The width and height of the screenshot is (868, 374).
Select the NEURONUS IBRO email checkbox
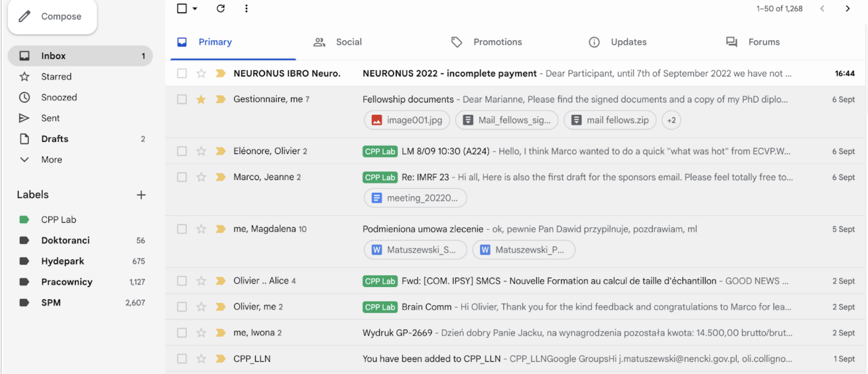[182, 73]
